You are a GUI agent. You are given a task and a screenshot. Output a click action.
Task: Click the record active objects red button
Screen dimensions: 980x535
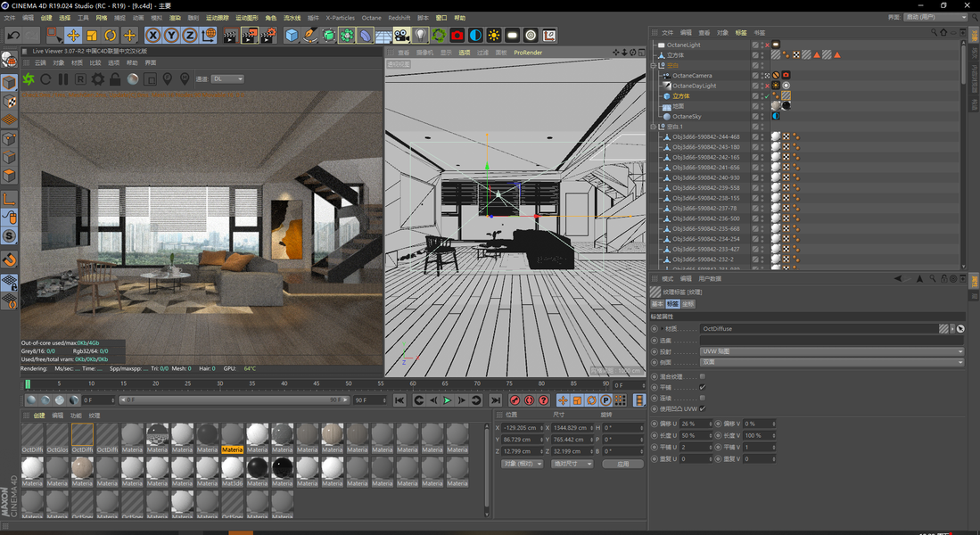coord(515,400)
